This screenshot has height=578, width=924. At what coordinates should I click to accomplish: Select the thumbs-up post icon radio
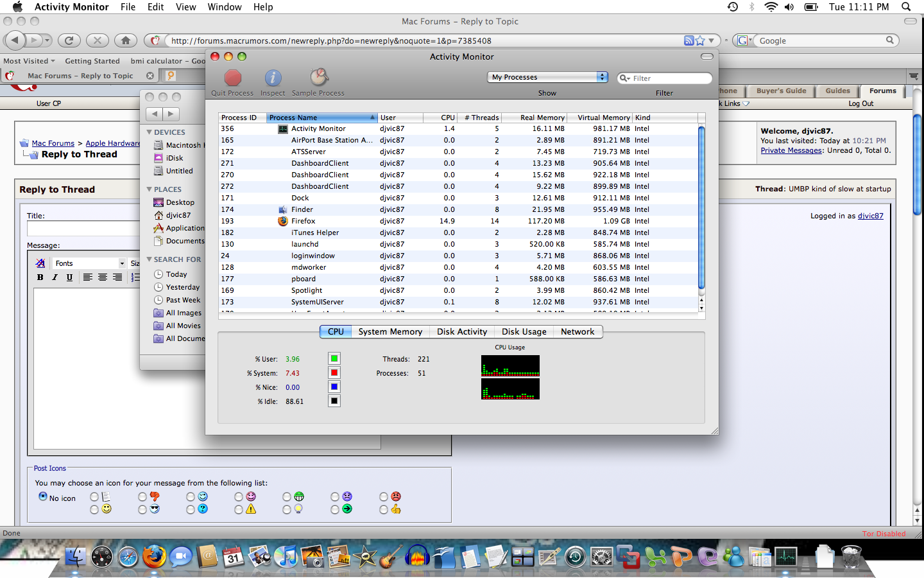click(x=383, y=509)
